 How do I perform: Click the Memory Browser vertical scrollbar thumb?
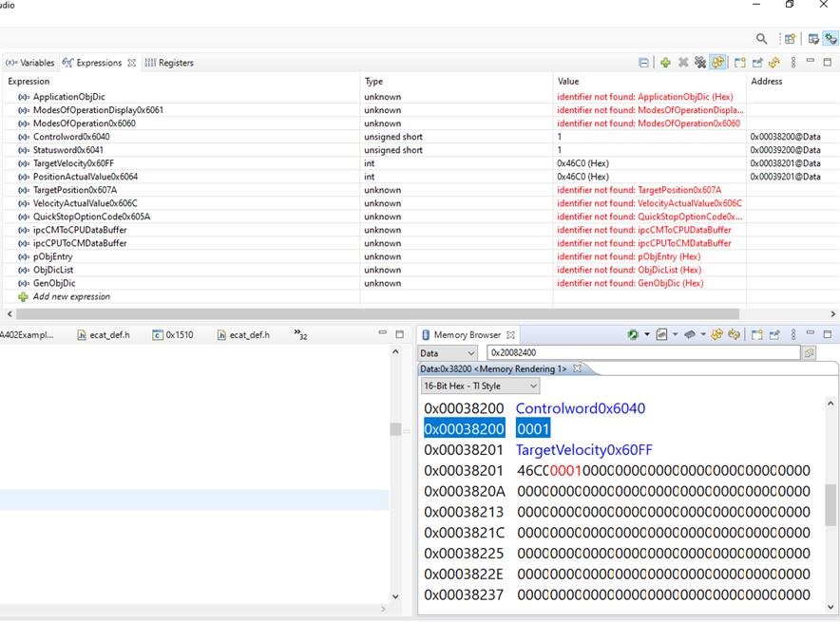[x=830, y=505]
